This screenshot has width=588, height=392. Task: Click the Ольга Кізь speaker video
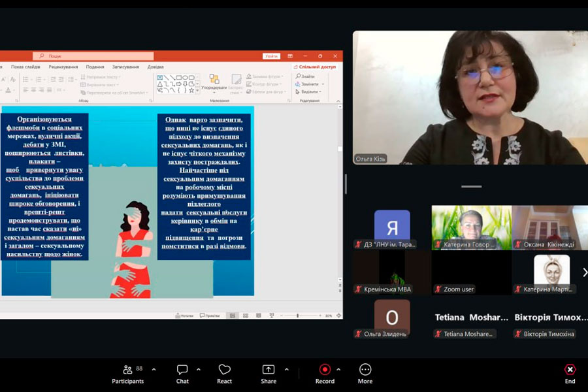[x=470, y=97]
